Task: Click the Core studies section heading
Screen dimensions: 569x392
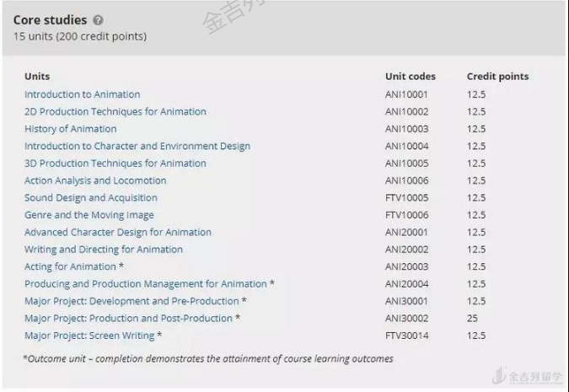Action: (x=50, y=20)
